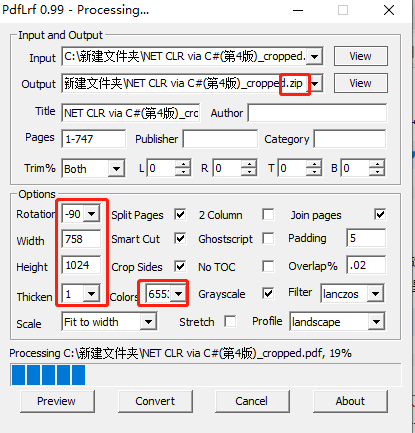Toggle the Join pages checkbox
415x433 pixels.
pos(380,214)
